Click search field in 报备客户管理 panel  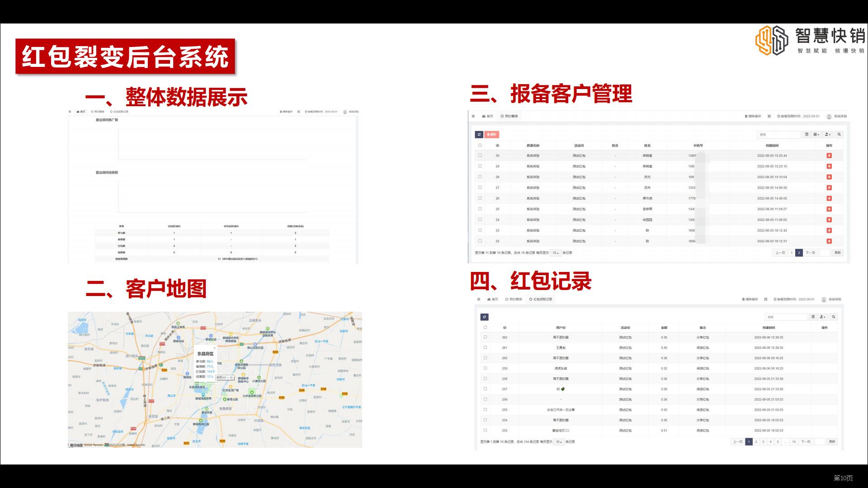[x=779, y=135]
